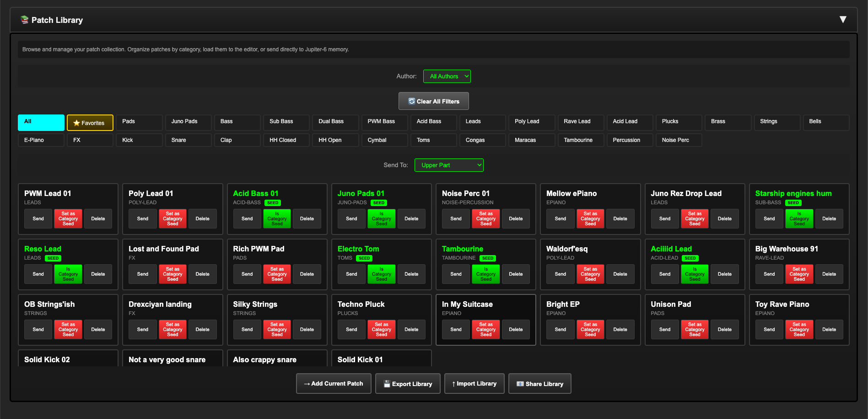The height and width of the screenshot is (419, 868).
Task: Click Share Library button
Action: [539, 384]
